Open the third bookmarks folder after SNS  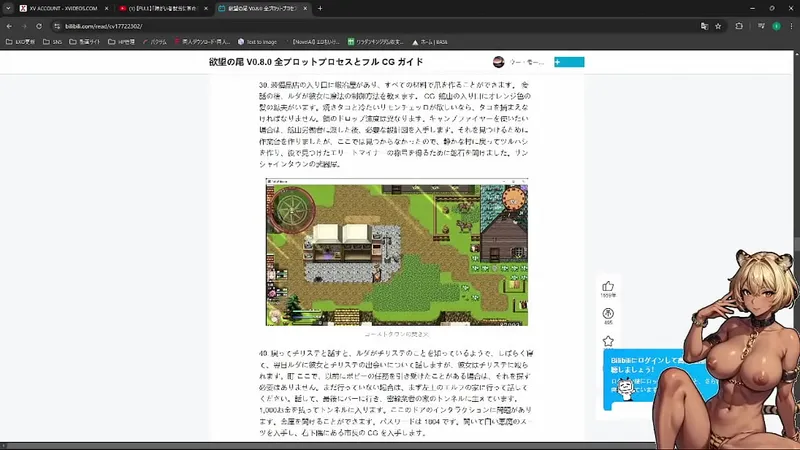85,42
